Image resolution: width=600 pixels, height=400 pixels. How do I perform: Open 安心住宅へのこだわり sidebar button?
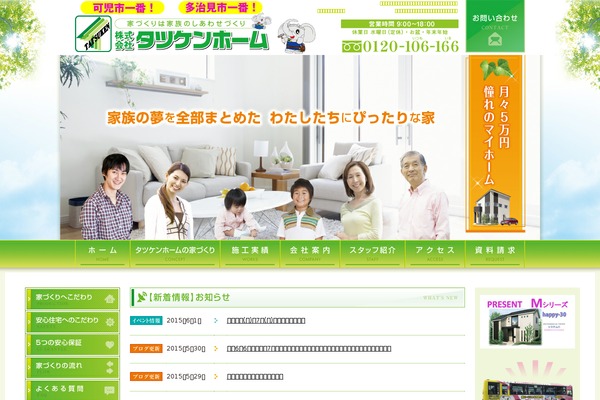[72, 322]
